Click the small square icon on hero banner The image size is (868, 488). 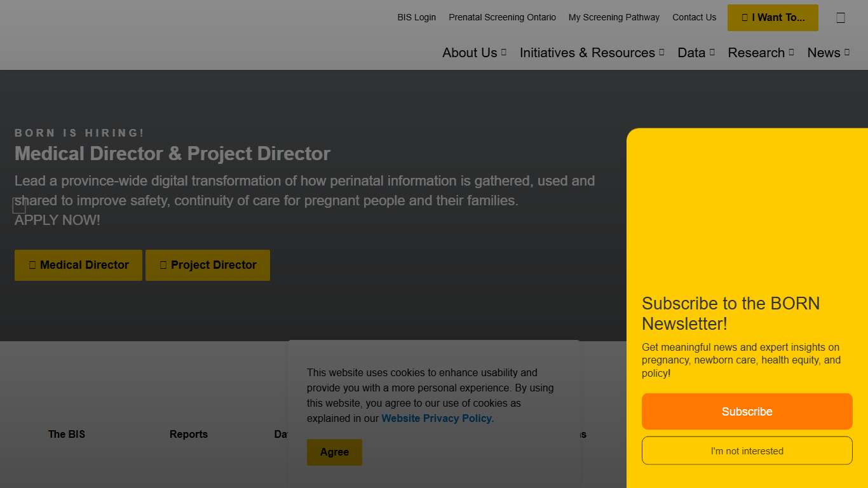(x=19, y=205)
